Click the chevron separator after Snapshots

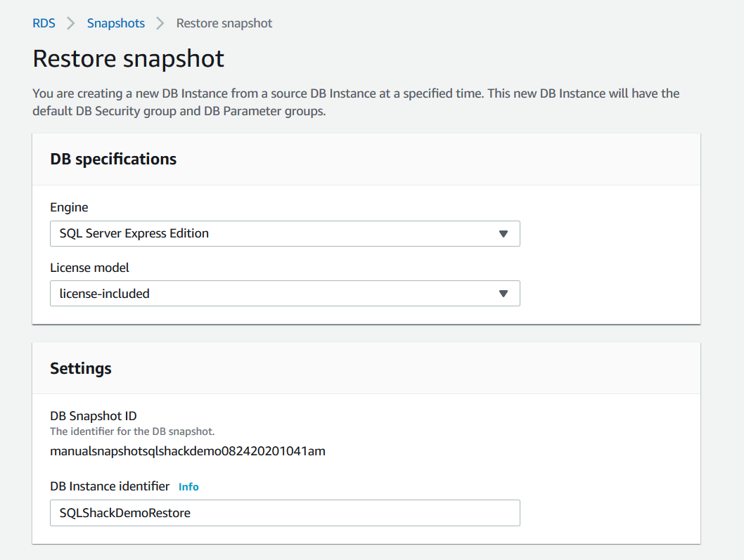point(160,23)
